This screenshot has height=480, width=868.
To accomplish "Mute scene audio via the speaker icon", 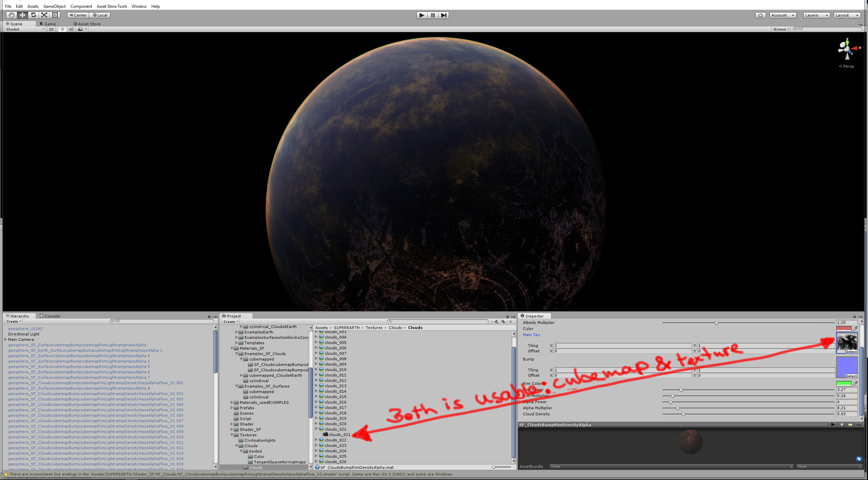I will click(x=71, y=29).
